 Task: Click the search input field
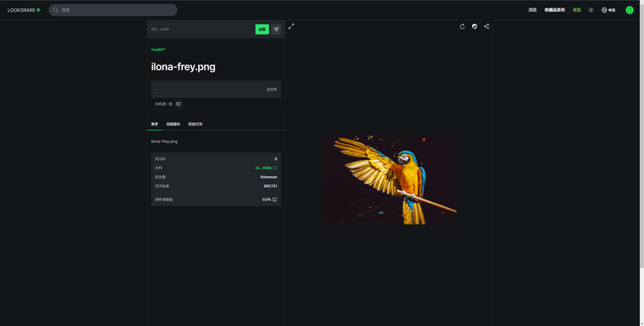pos(113,10)
